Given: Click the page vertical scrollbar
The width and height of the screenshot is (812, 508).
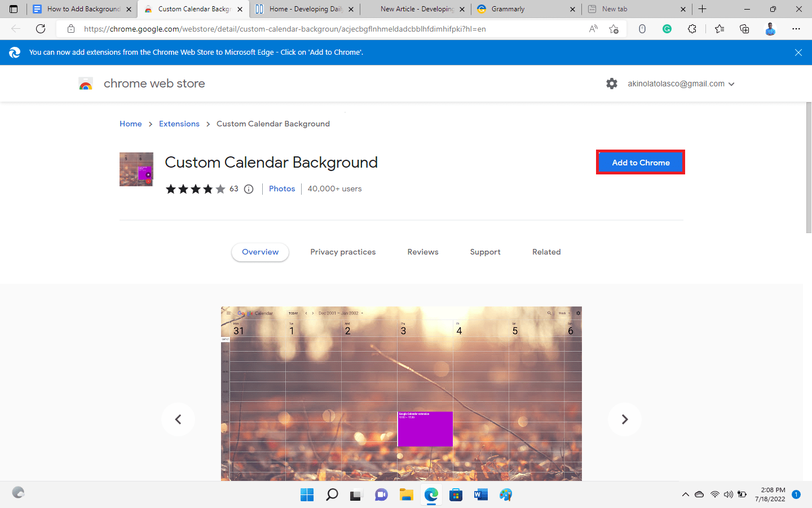Looking at the screenshot, I should (x=809, y=168).
